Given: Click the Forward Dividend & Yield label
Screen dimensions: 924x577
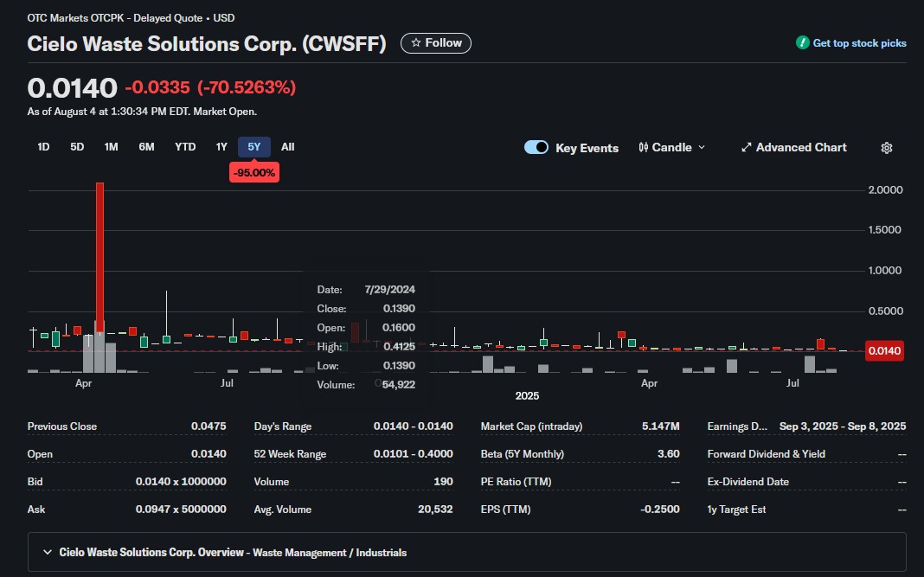Looking at the screenshot, I should click(766, 454).
